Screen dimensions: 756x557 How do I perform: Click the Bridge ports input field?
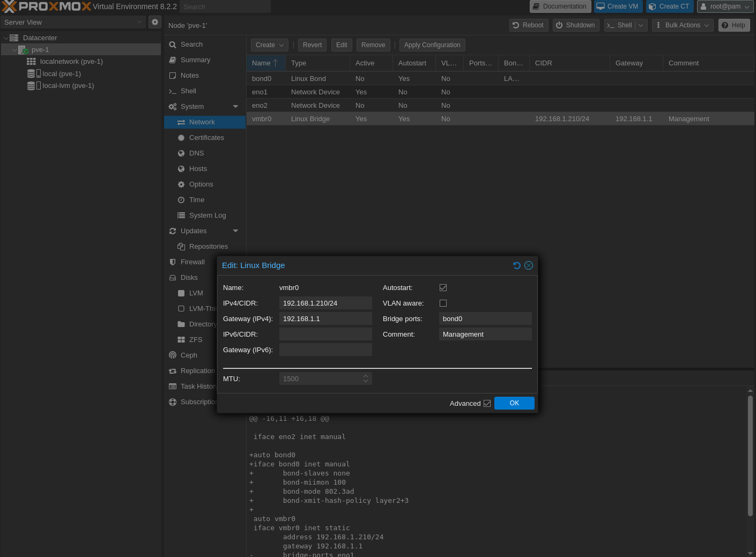click(x=485, y=319)
